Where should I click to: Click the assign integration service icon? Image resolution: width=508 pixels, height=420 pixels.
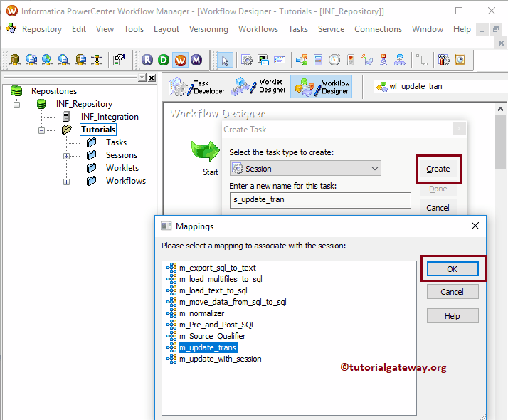119,60
